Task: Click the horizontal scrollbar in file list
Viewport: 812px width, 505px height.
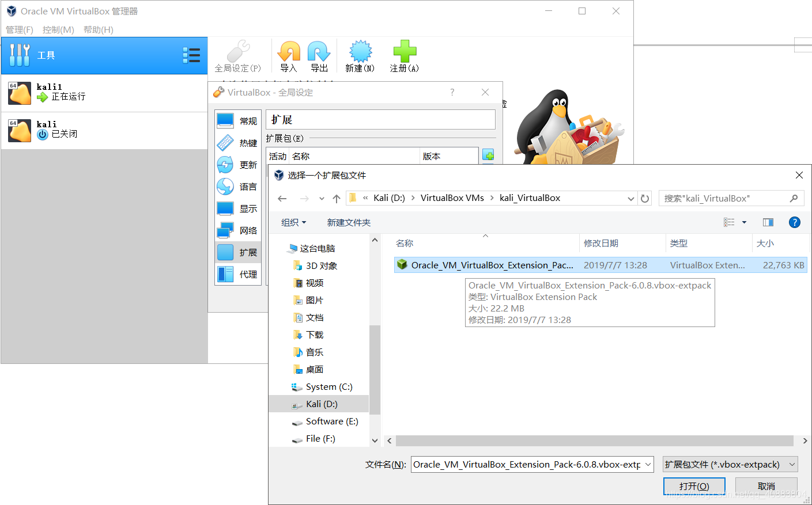Action: point(594,441)
